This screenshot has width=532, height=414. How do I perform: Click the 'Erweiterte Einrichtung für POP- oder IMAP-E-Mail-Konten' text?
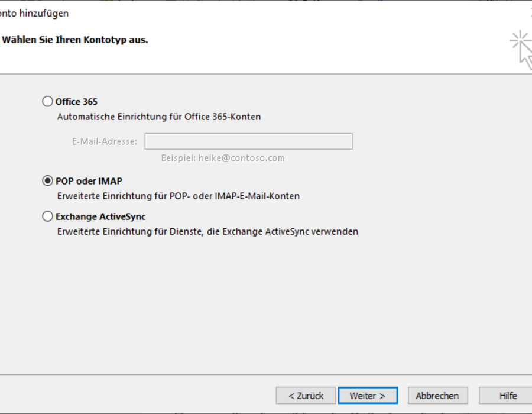point(179,196)
